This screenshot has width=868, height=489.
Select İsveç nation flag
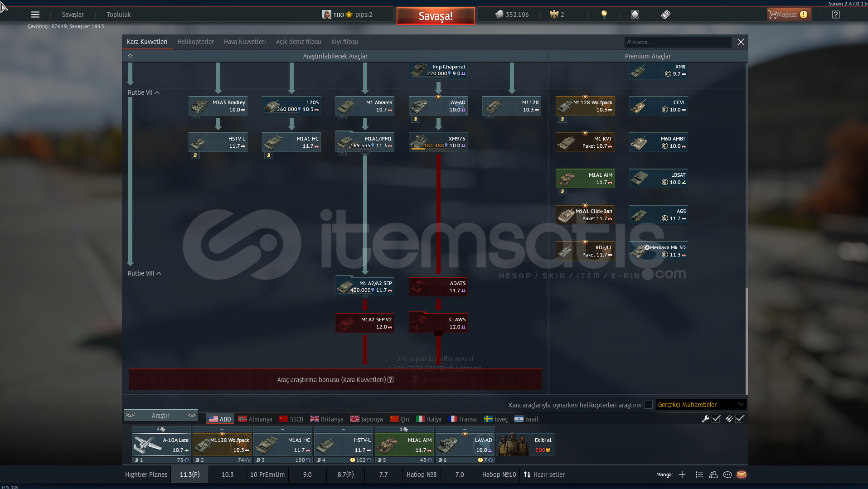click(496, 419)
